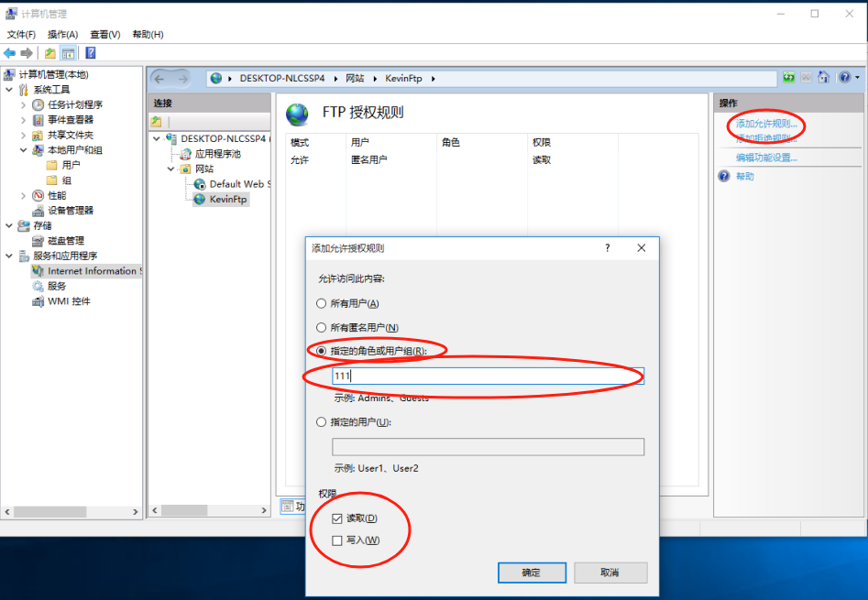Click the OK button in dialog

pos(532,573)
